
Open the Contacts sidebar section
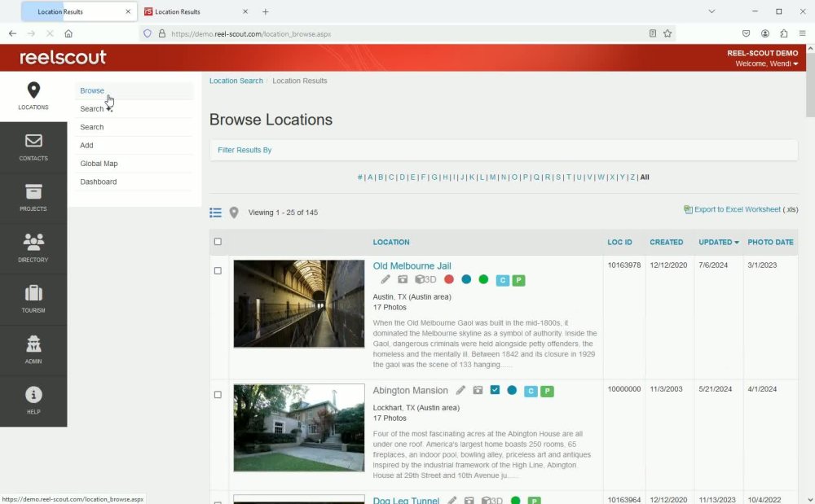tap(33, 147)
